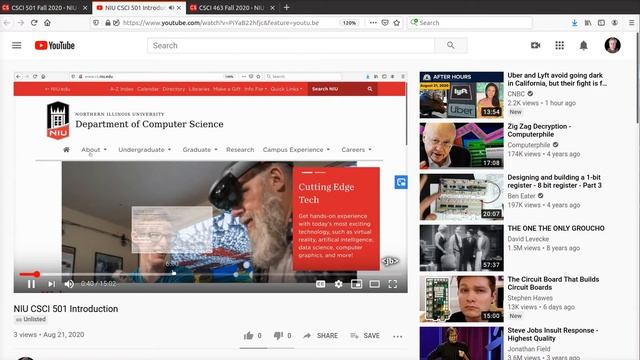This screenshot has height=360, width=640.
Task: Enter full screen mode
Action: (x=393, y=284)
